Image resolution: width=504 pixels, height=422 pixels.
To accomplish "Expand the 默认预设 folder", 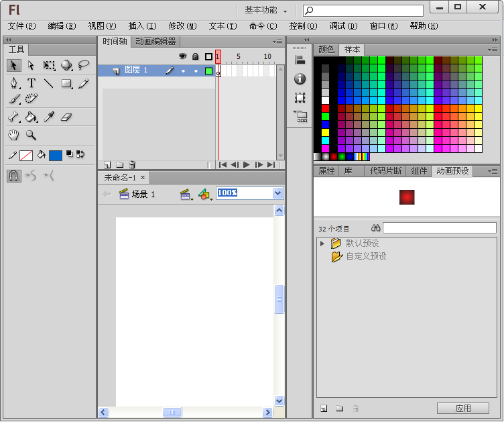I will tap(322, 244).
